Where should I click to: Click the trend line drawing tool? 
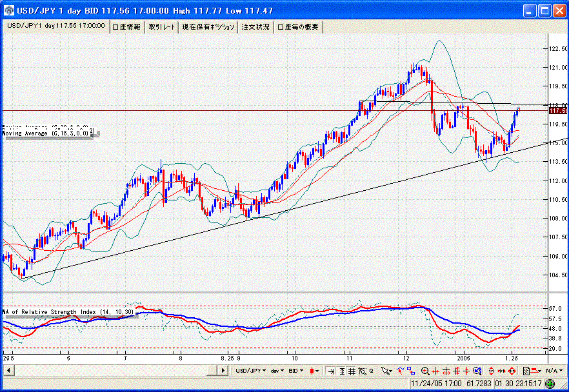pyautogui.click(x=400, y=371)
